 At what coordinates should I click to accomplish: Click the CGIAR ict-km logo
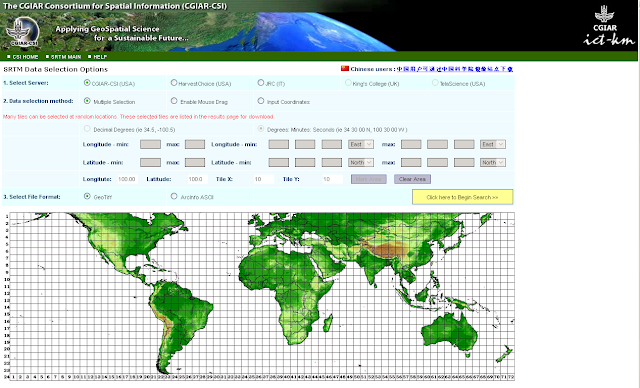(x=608, y=25)
